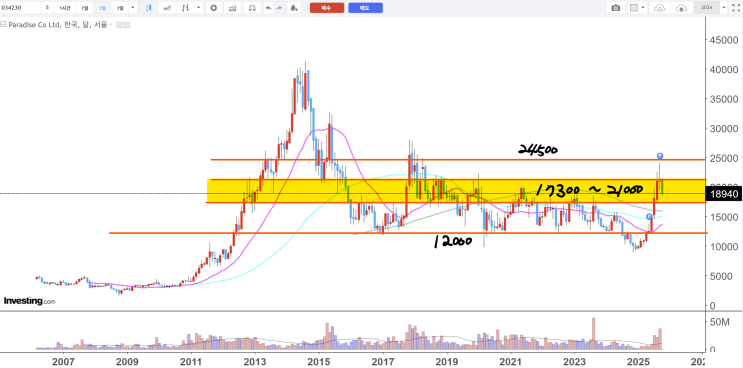Click the Paradise Co Ltd chart title

pos(59,25)
